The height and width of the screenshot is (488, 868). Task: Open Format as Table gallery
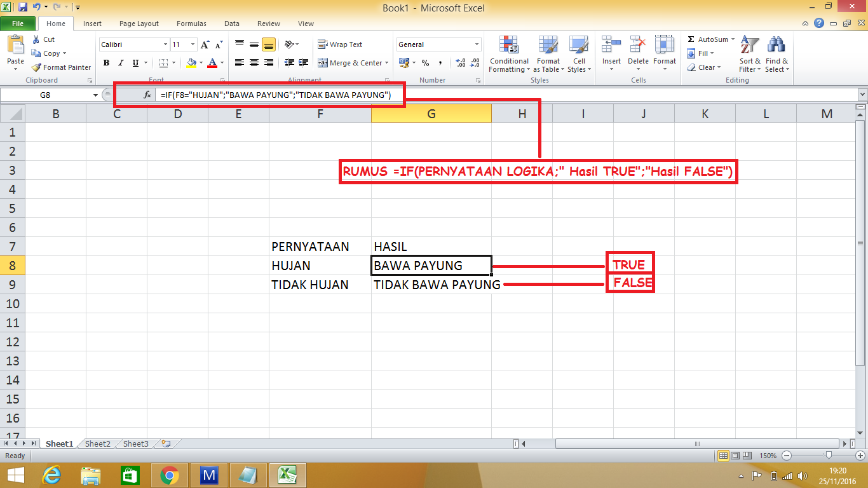548,54
